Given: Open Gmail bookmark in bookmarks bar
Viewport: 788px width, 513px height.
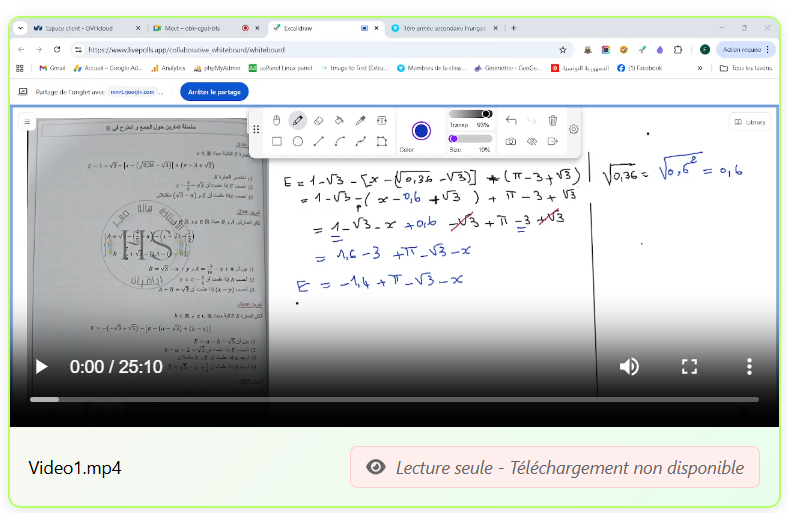Looking at the screenshot, I should [50, 68].
